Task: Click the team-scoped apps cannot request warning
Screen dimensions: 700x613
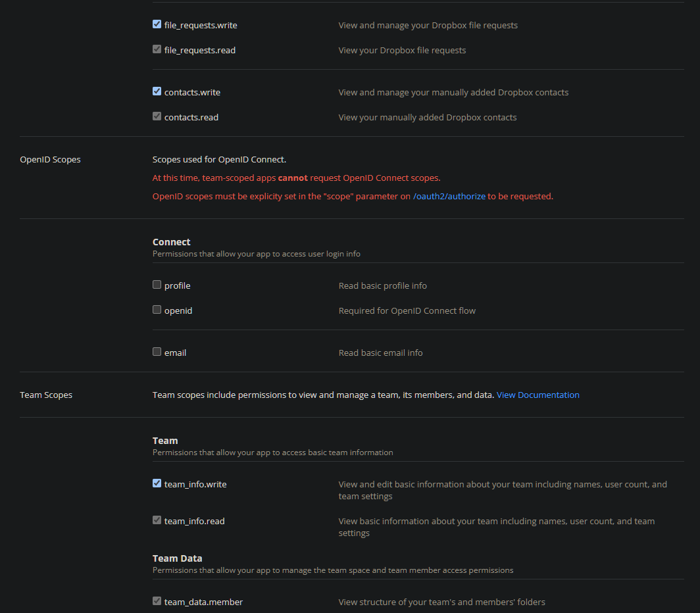Action: (x=297, y=178)
